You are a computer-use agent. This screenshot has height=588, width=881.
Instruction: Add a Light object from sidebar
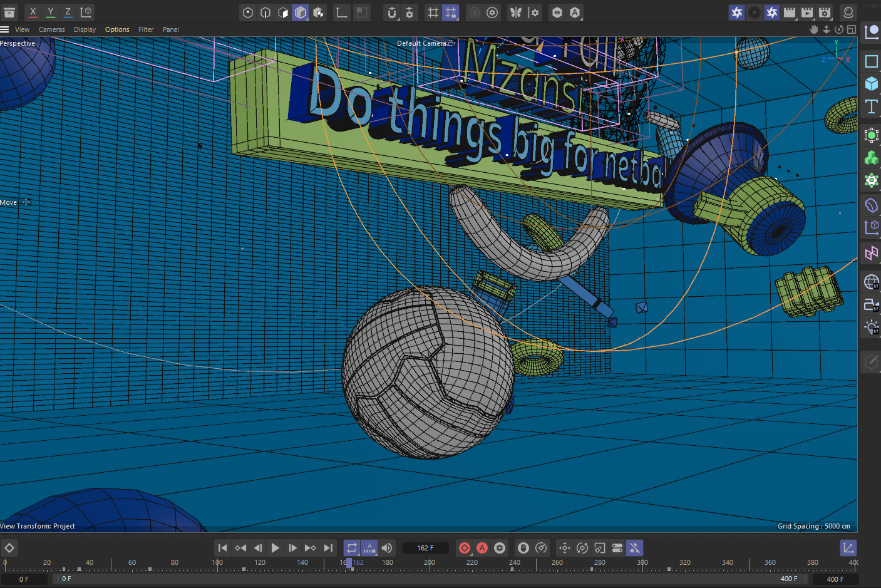tap(871, 327)
